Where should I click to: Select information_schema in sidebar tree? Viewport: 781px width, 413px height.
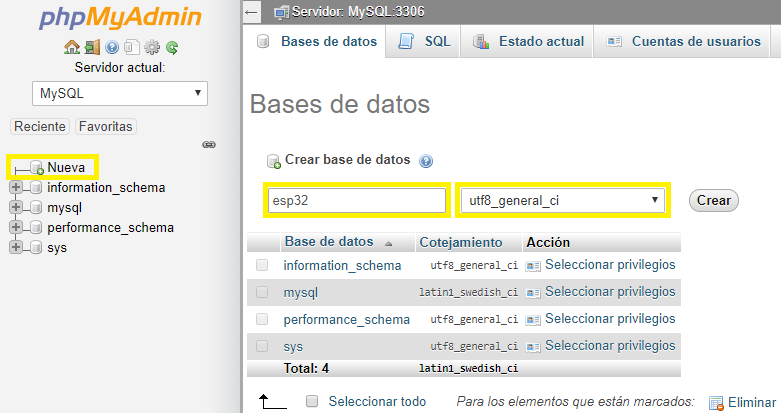point(106,187)
